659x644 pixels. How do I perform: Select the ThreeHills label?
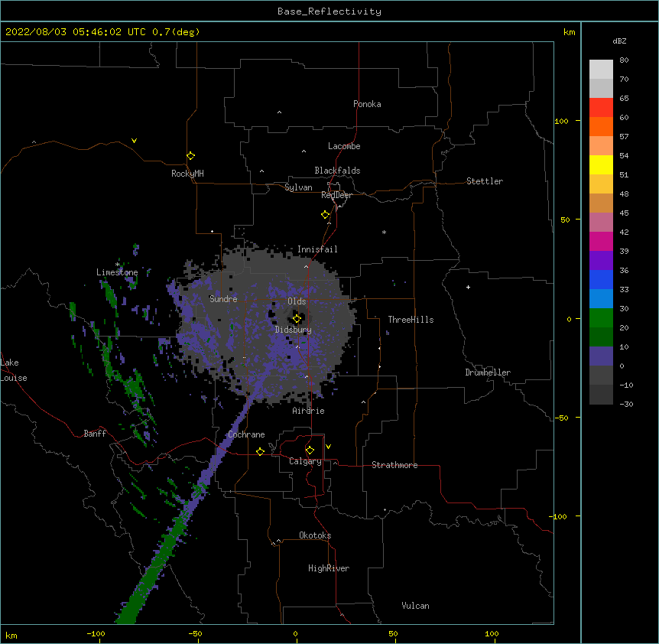click(x=411, y=320)
